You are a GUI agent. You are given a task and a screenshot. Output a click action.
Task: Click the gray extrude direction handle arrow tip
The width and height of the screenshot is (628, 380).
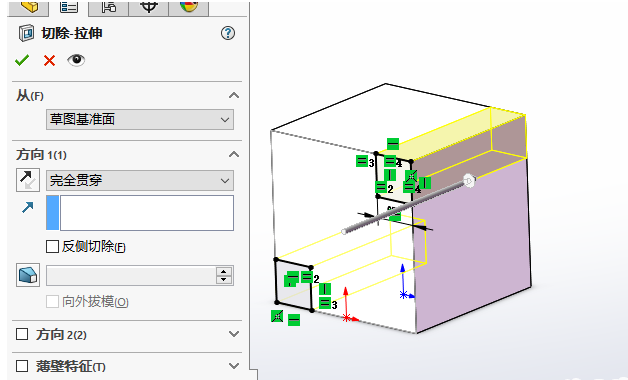point(469,181)
